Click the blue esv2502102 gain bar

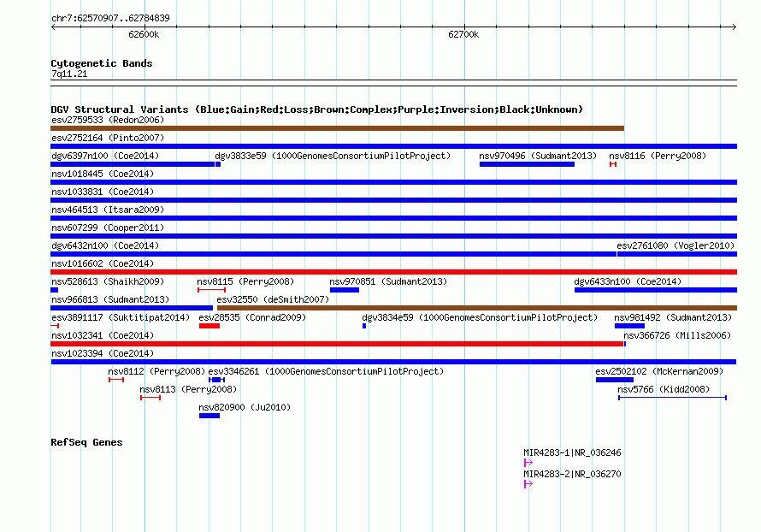(615, 380)
